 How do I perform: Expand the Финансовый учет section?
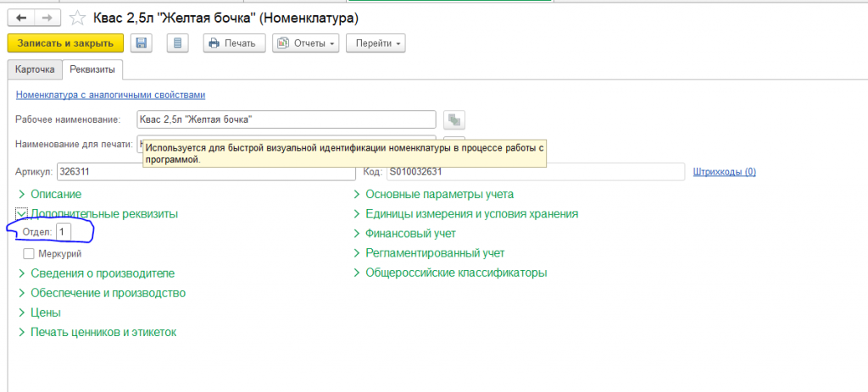[404, 234]
